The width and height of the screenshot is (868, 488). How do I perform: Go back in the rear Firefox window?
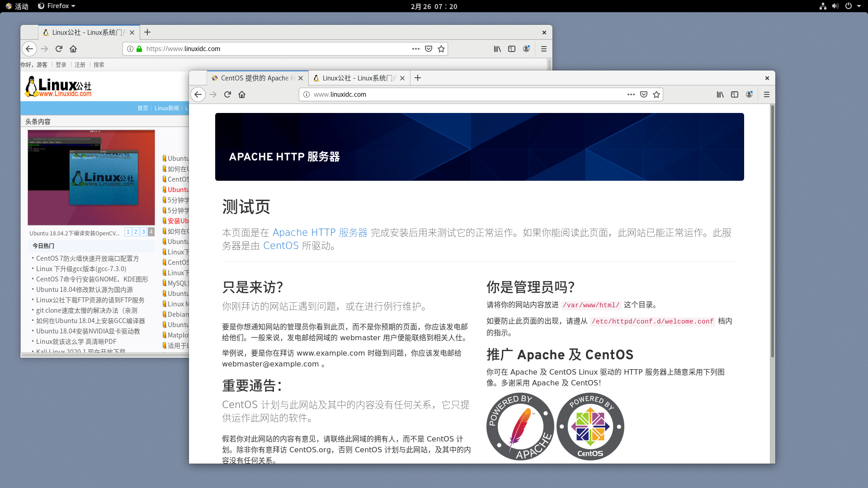click(29, 49)
